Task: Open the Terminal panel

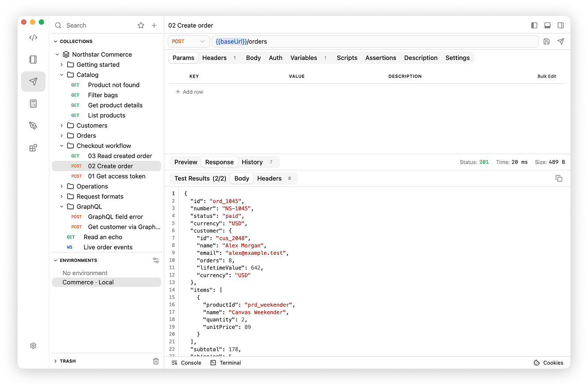Action: point(226,363)
